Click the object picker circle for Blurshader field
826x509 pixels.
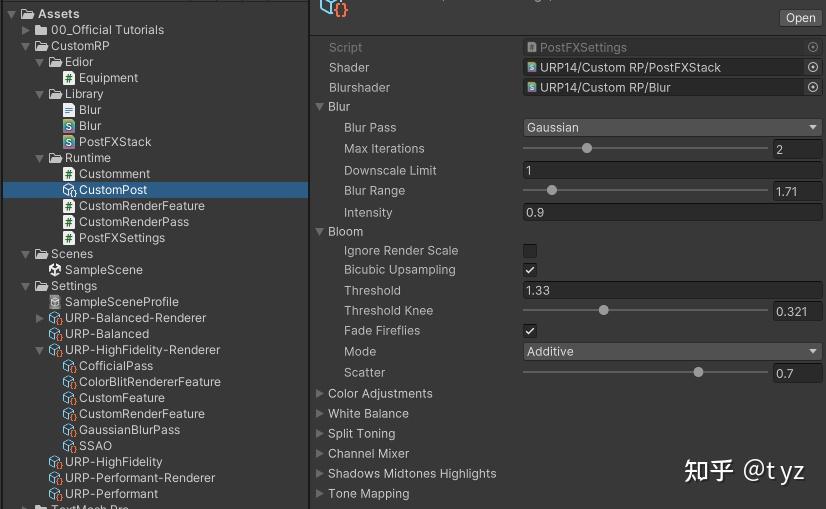click(x=812, y=87)
